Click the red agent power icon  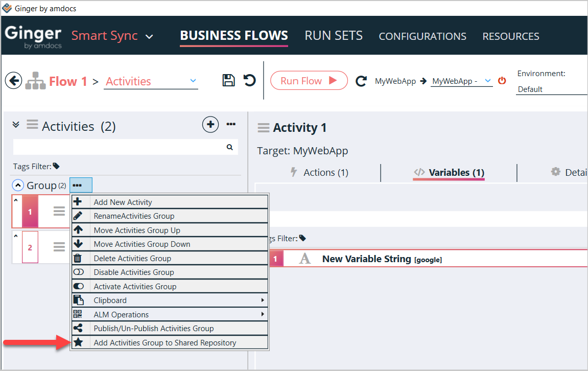click(x=502, y=81)
